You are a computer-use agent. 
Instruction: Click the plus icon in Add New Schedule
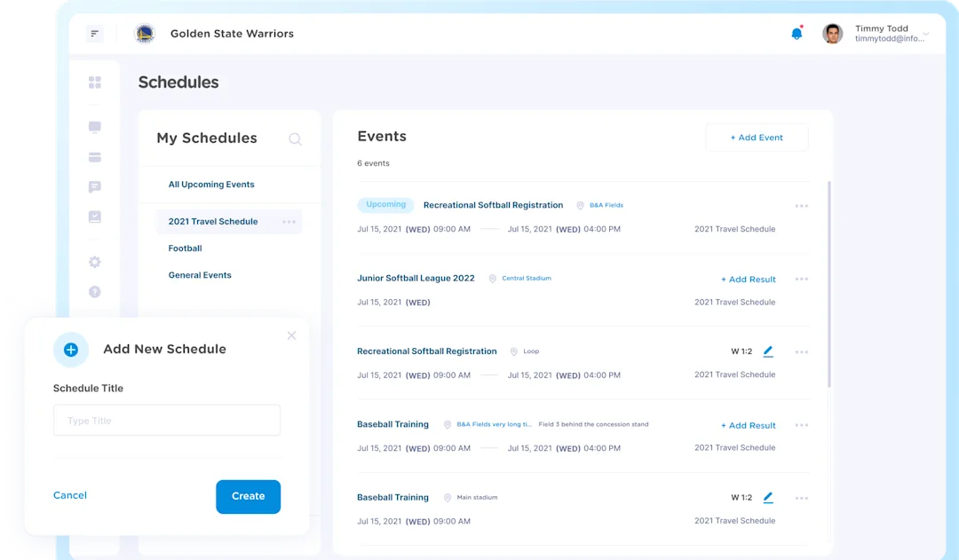tap(71, 350)
